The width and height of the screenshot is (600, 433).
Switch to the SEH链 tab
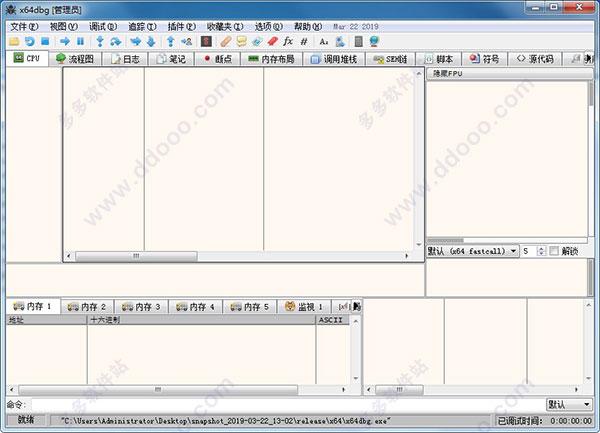tap(390, 59)
